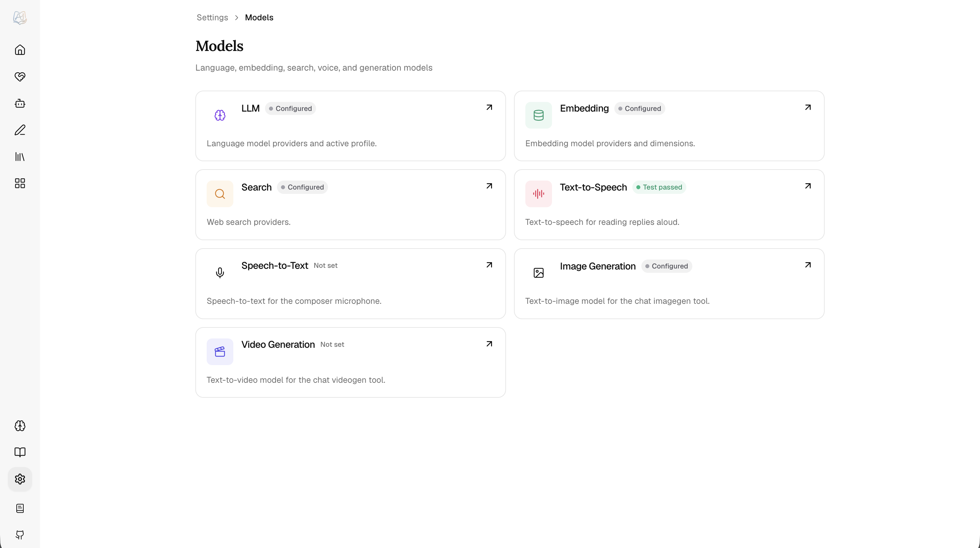The height and width of the screenshot is (548, 980).
Task: Open the Home icon in sidebar
Action: 20,50
